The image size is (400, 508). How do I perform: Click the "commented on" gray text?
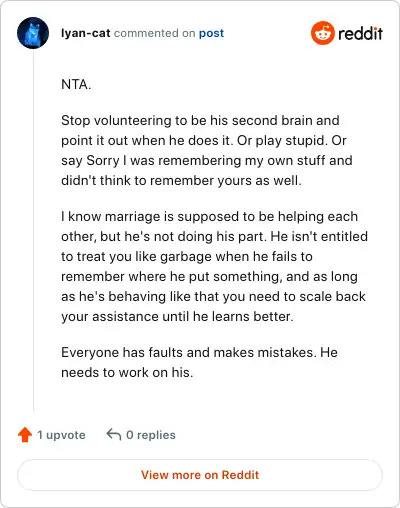[x=154, y=33]
